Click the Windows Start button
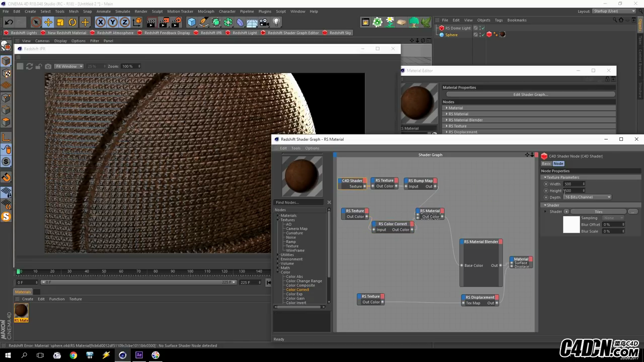 click(x=8, y=355)
